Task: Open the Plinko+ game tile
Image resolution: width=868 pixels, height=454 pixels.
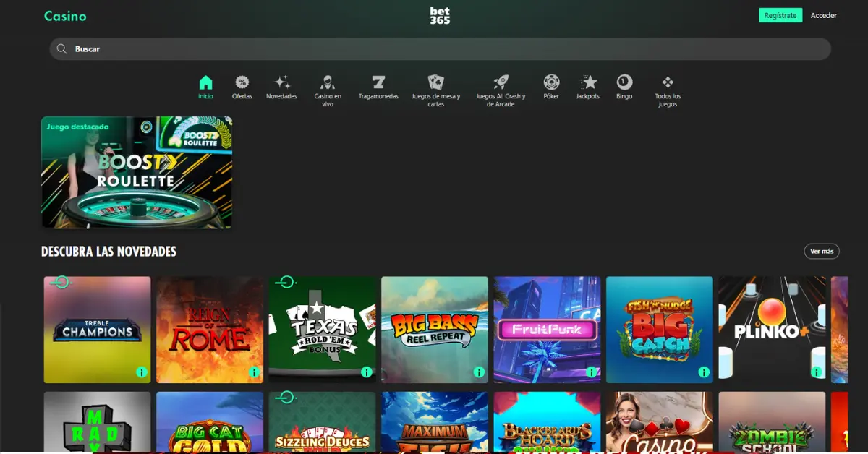Action: tap(773, 330)
